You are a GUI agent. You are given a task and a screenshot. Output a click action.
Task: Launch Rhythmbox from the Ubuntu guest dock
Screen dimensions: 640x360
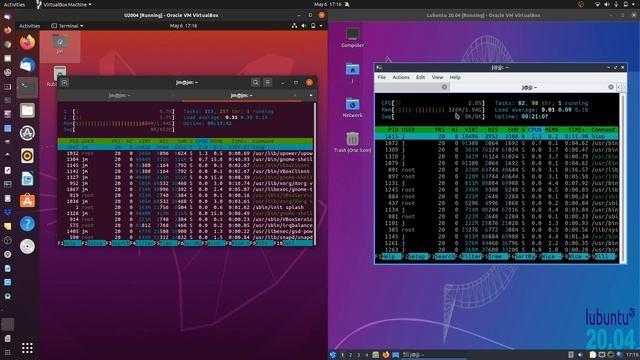[x=27, y=156]
